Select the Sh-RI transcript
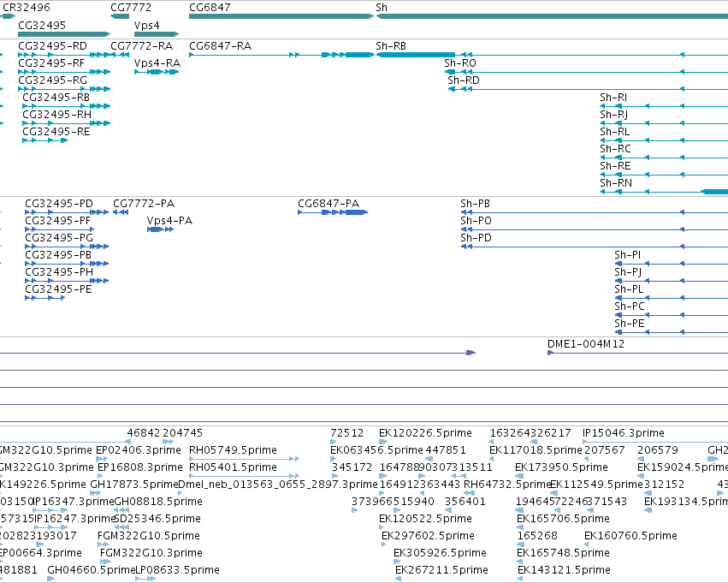 click(613, 97)
